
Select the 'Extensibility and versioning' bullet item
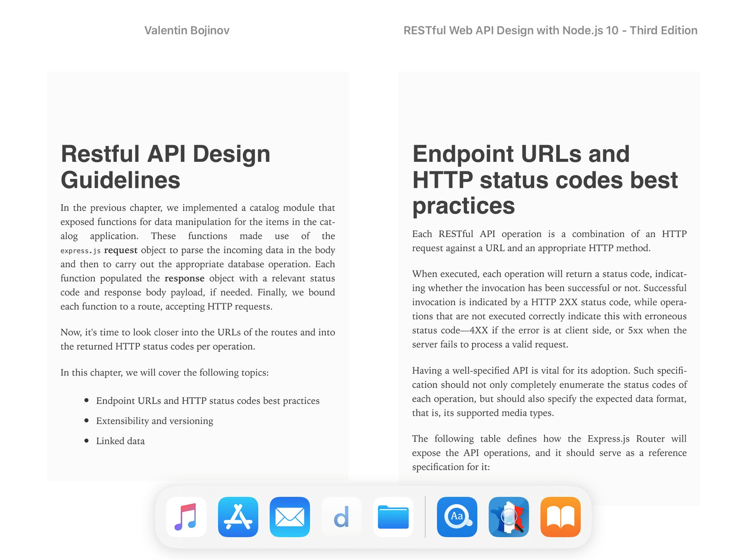155,421
